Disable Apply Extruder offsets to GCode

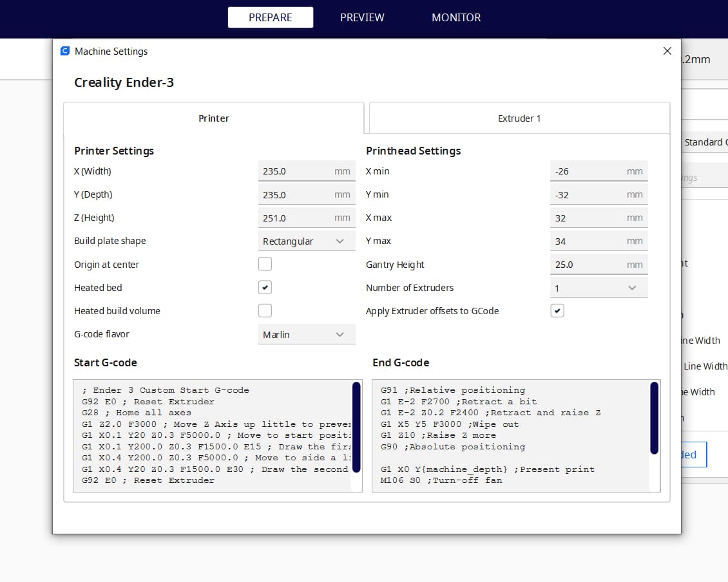pyautogui.click(x=557, y=310)
